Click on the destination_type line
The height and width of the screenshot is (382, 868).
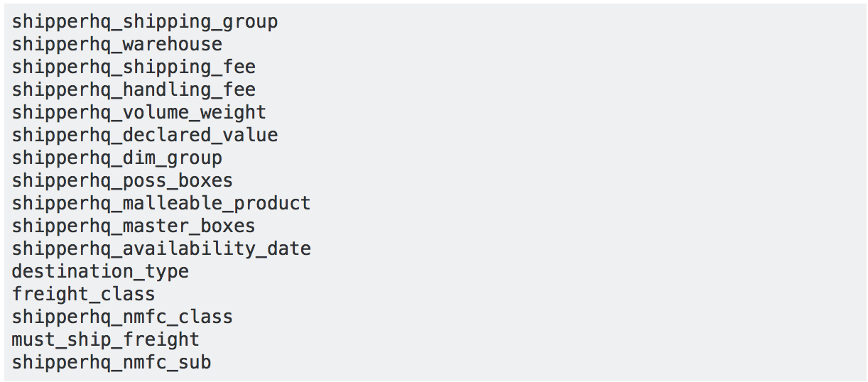click(100, 272)
